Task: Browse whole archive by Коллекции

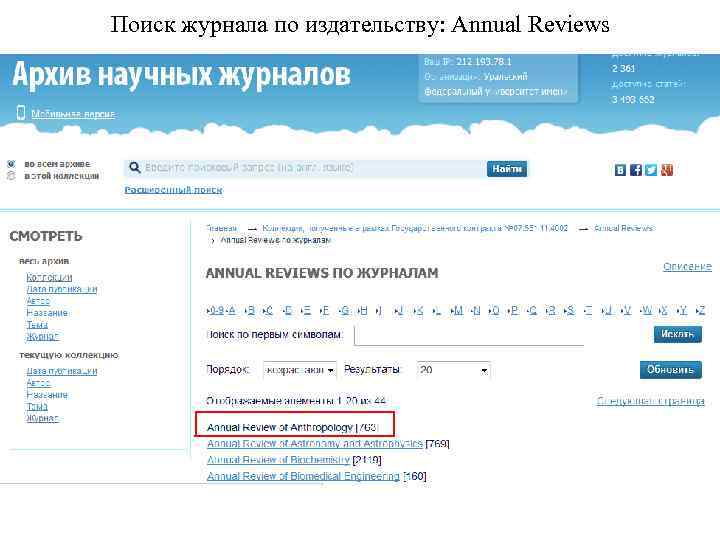Action: click(x=49, y=277)
